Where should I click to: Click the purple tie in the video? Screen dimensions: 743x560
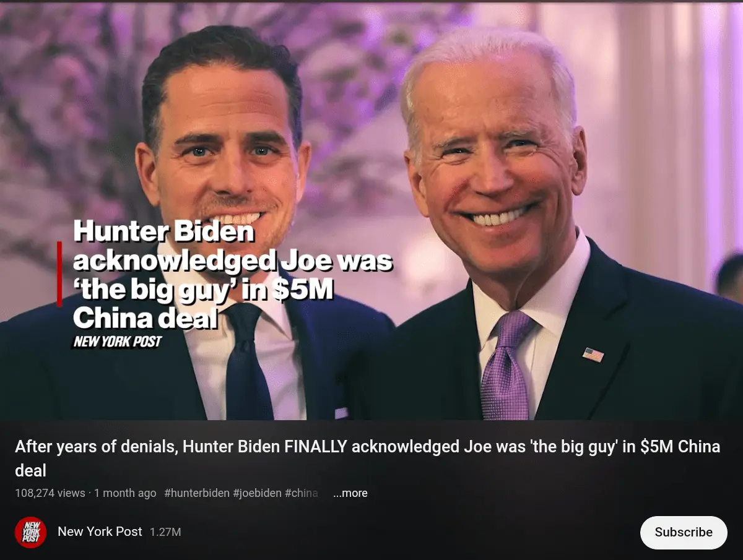click(x=505, y=365)
